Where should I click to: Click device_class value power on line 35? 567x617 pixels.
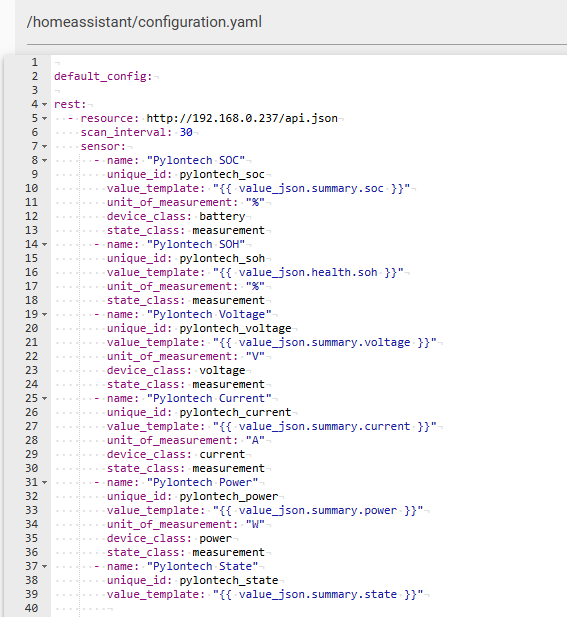(x=216, y=538)
